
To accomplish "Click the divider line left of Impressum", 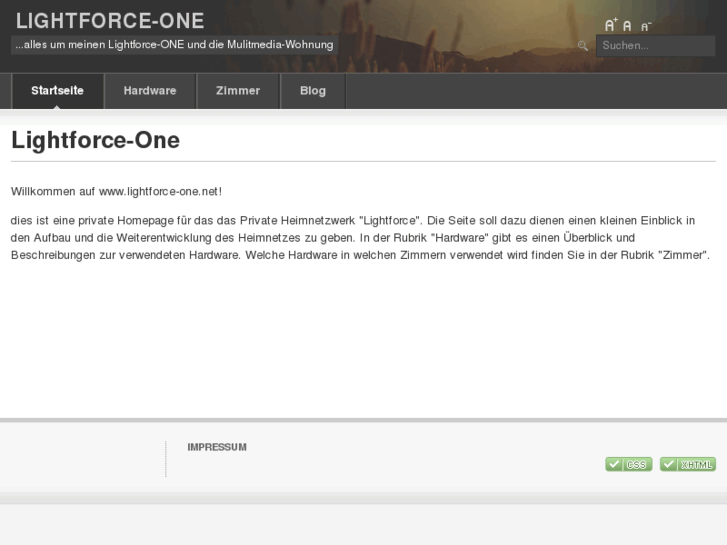I will click(166, 459).
